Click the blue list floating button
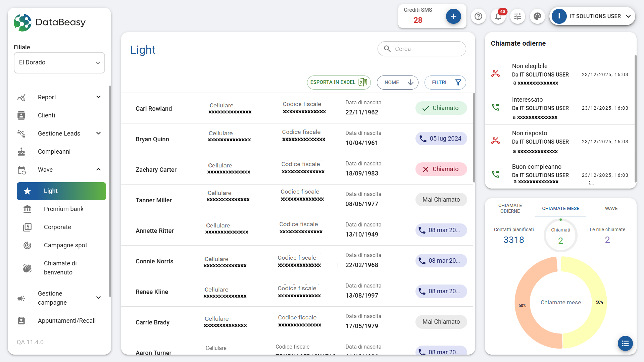 coord(625,343)
